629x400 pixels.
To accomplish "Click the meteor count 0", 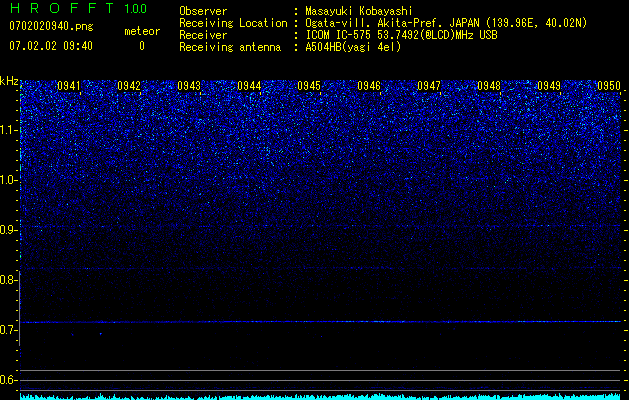I will [142, 46].
